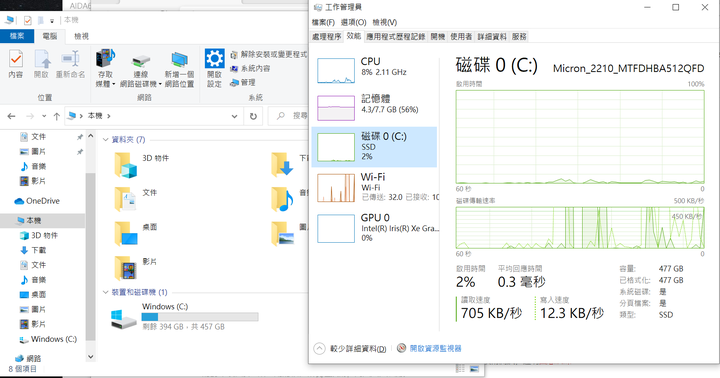Select Wi-Fi performance item
The image size is (720, 378).
pos(374,187)
